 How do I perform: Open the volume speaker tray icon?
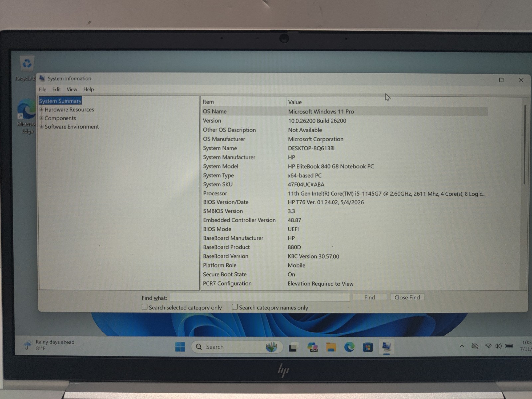[498, 346]
